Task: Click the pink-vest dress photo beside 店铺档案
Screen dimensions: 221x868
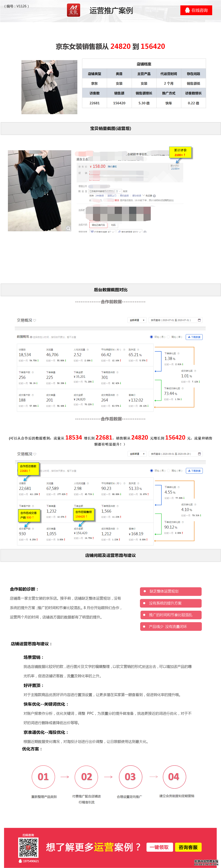Action: [x=49, y=87]
